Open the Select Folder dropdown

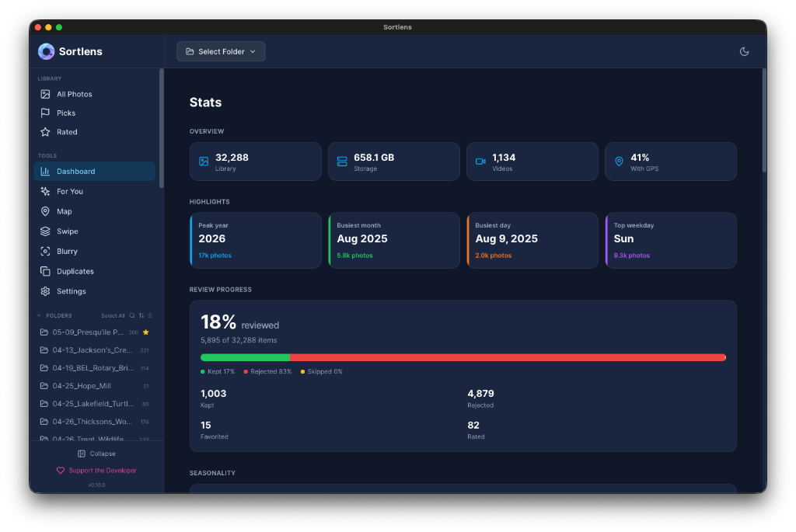click(221, 51)
